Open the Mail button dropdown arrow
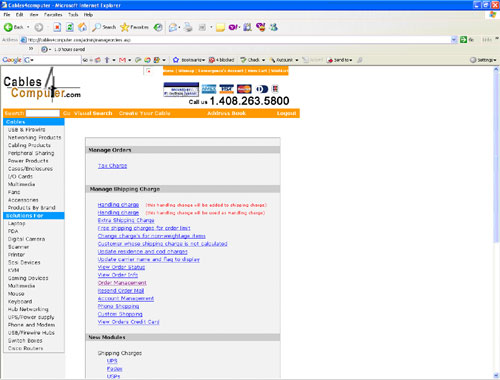 [x=179, y=27]
